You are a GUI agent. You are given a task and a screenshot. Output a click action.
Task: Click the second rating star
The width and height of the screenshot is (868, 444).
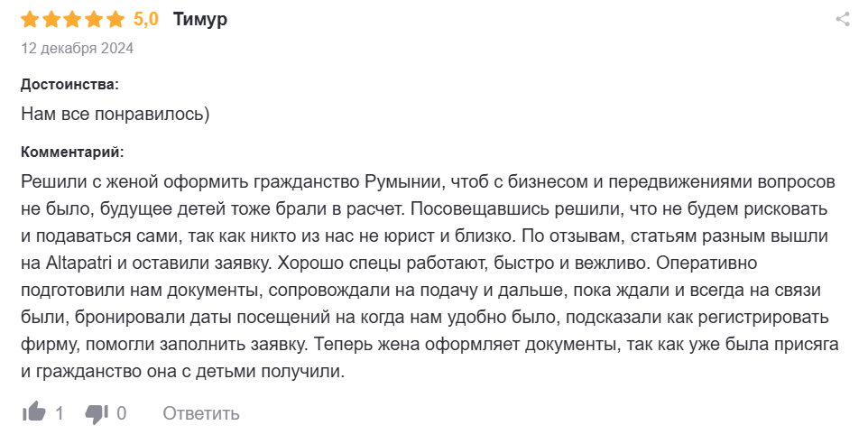(51, 19)
